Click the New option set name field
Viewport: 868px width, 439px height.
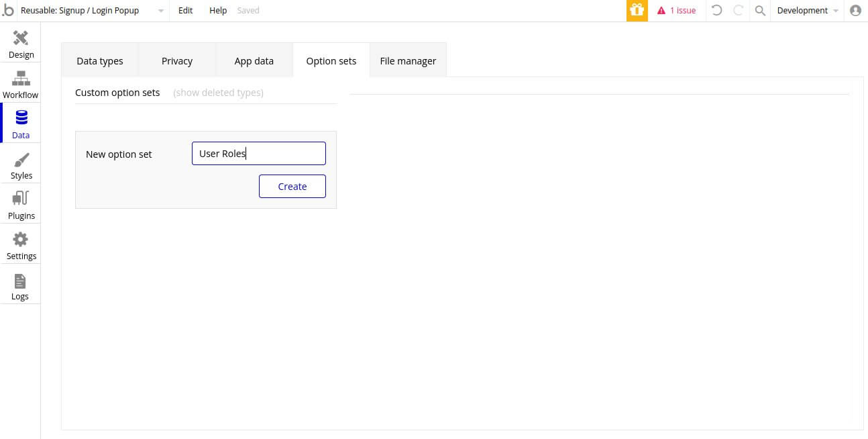258,154
